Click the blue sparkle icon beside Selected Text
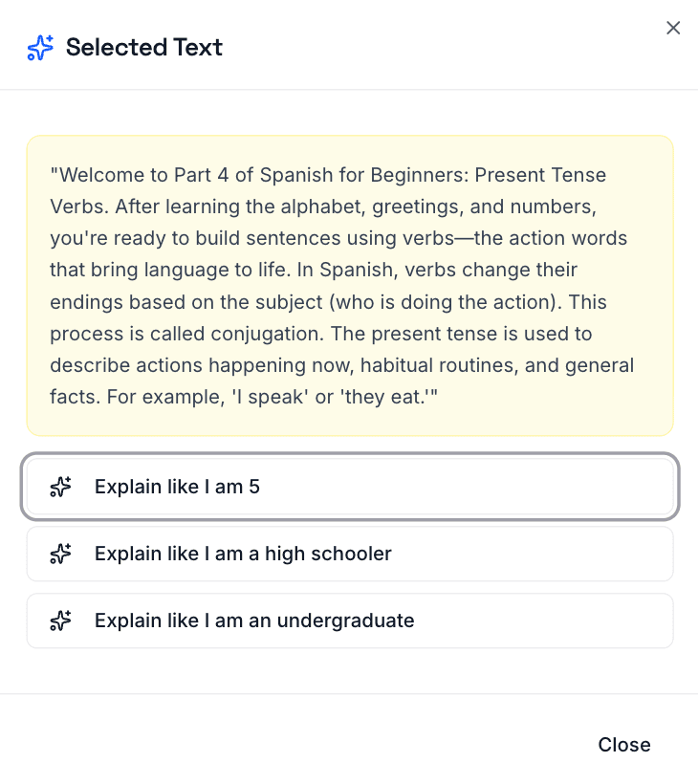Screen dimensions: 698x784 40,48
